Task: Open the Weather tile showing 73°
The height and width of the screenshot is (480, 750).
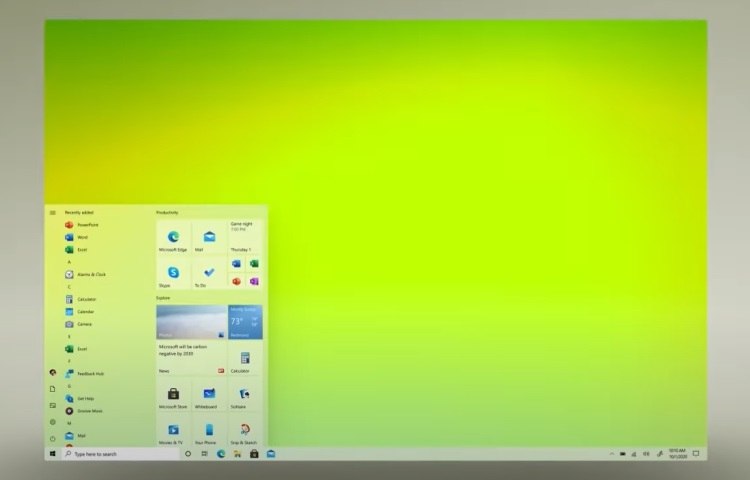Action: tap(245, 322)
